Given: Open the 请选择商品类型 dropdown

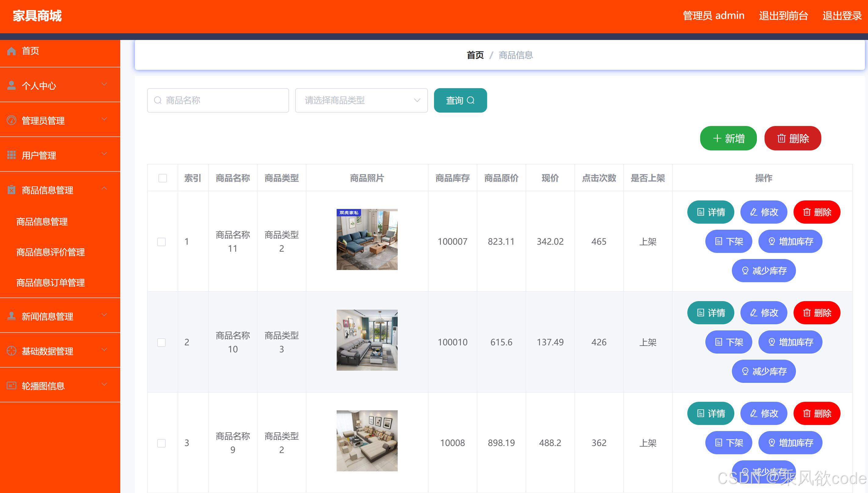Looking at the screenshot, I should [361, 100].
